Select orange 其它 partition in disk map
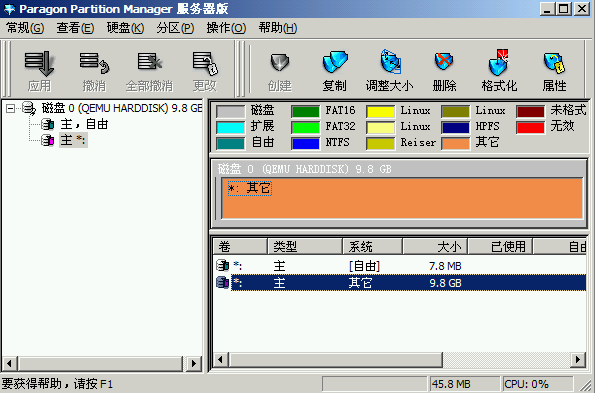595x393 pixels. tap(402, 198)
